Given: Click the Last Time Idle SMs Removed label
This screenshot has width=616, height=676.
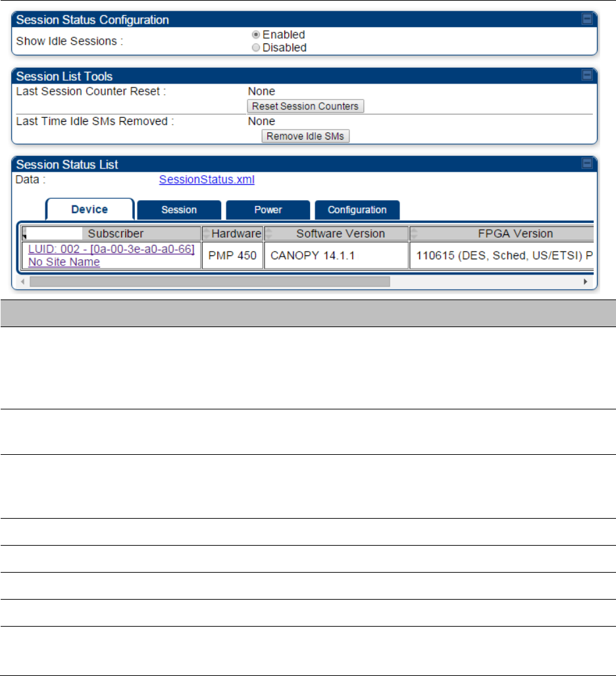Looking at the screenshot, I should 95,122.
